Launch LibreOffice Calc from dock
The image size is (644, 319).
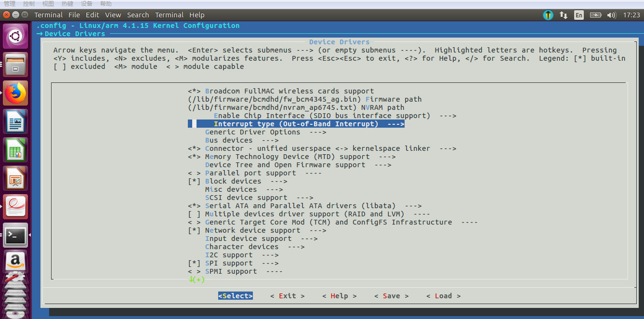pos(15,150)
